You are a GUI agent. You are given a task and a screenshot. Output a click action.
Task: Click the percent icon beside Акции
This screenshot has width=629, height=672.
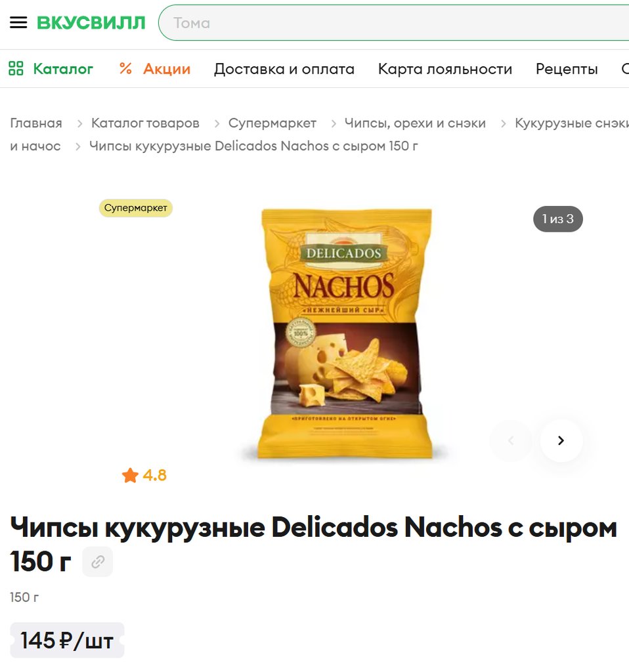[x=125, y=68]
